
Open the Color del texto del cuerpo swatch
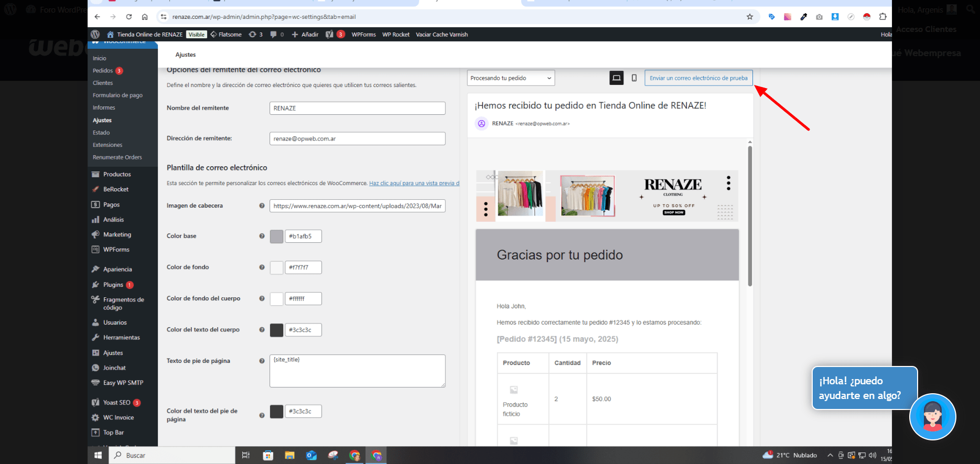point(276,330)
